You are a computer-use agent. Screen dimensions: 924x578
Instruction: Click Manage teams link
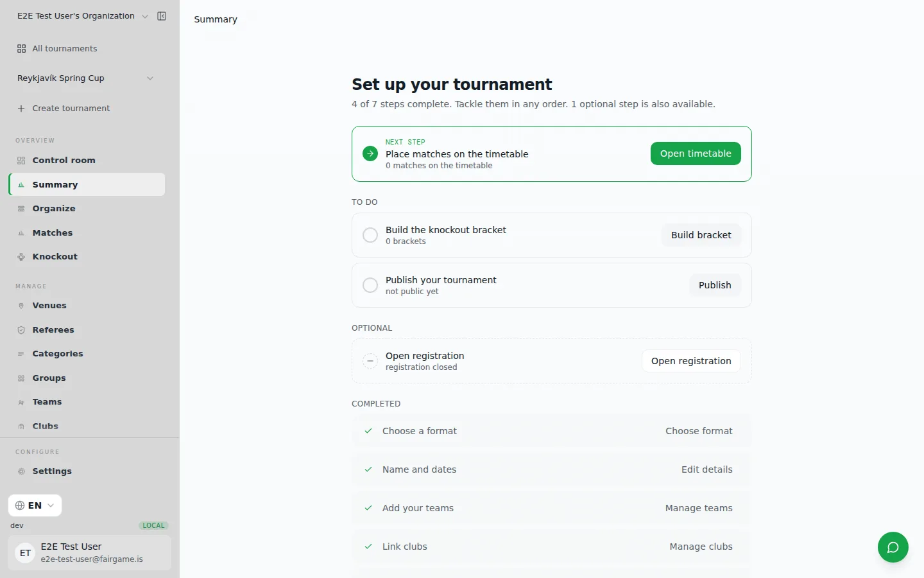(x=699, y=508)
